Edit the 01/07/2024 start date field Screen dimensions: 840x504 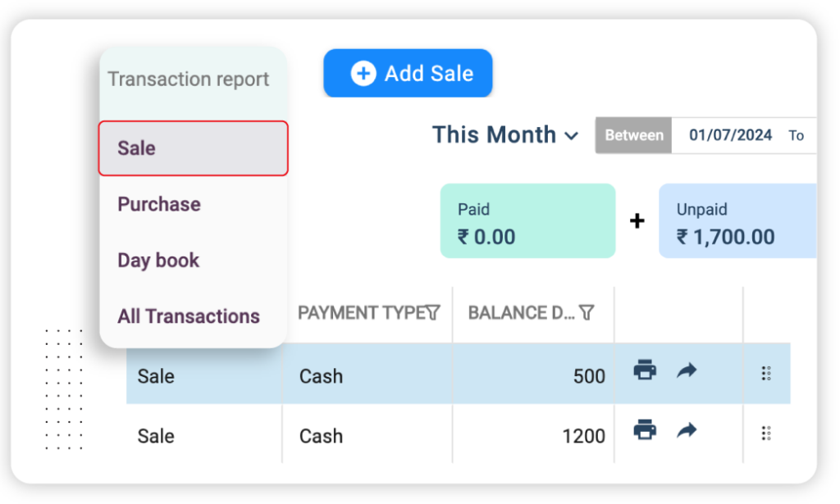[x=730, y=136]
